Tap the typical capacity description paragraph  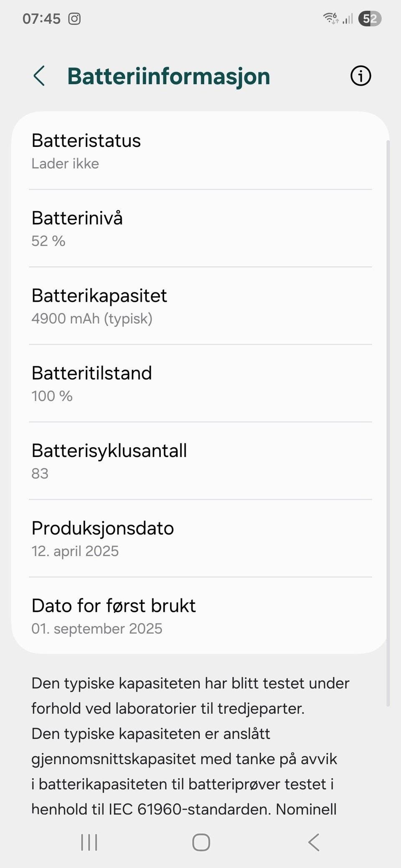(190, 746)
